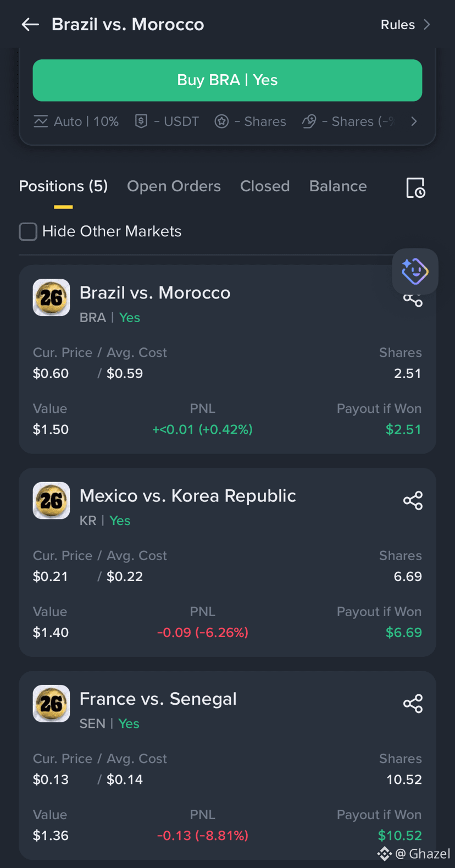
Task: Go back using the left arrow
Action: (x=30, y=24)
